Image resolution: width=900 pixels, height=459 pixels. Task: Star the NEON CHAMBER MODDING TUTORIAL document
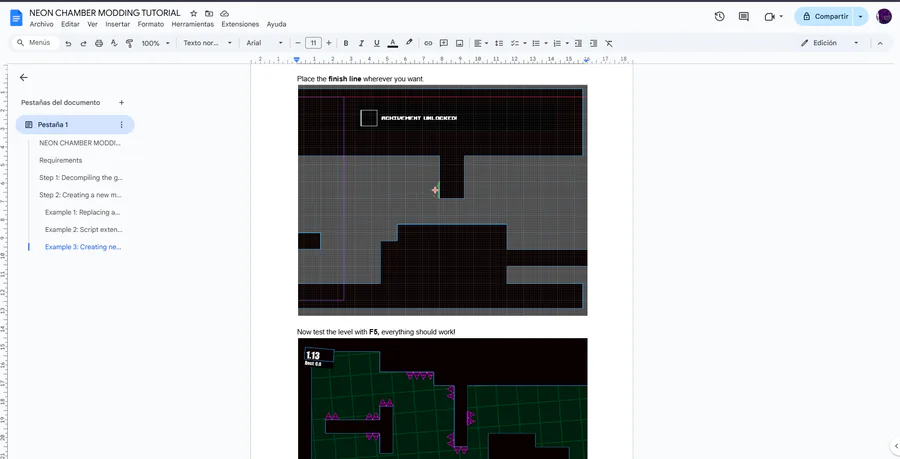[x=193, y=13]
